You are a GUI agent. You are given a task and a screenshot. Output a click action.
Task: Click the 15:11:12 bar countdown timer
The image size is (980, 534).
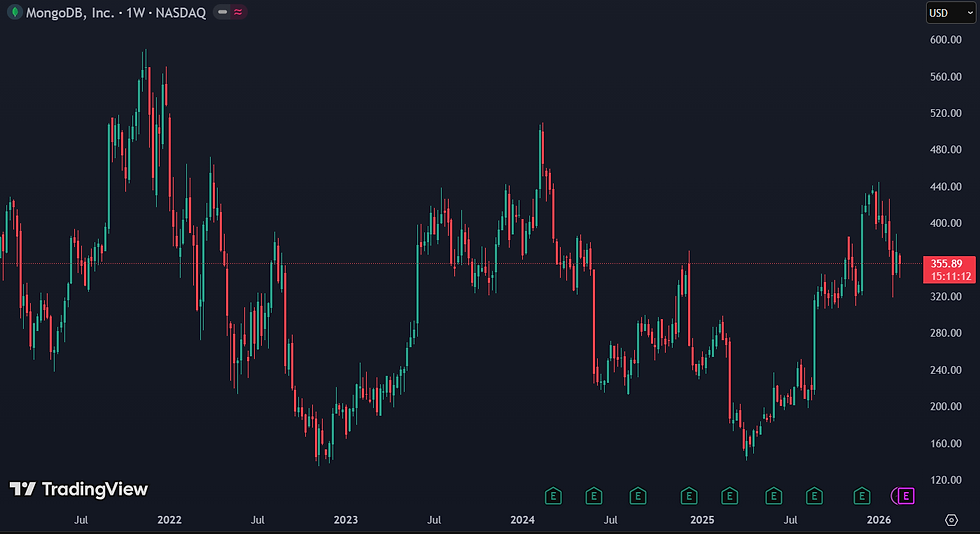pyautogui.click(x=951, y=276)
